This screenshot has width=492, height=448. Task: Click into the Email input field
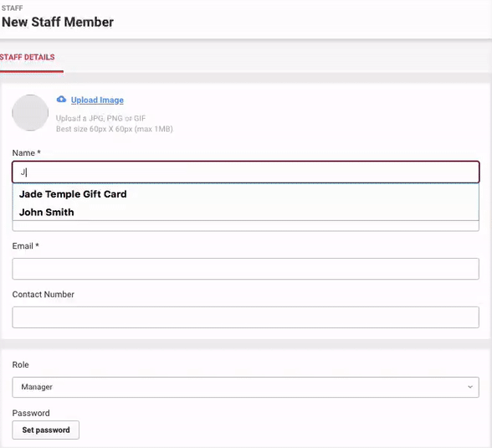pos(246,269)
